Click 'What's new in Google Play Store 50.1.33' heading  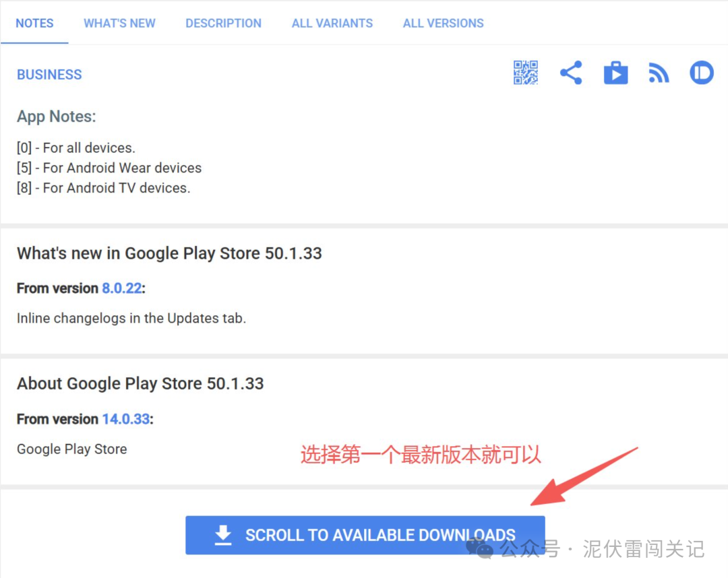[169, 253]
